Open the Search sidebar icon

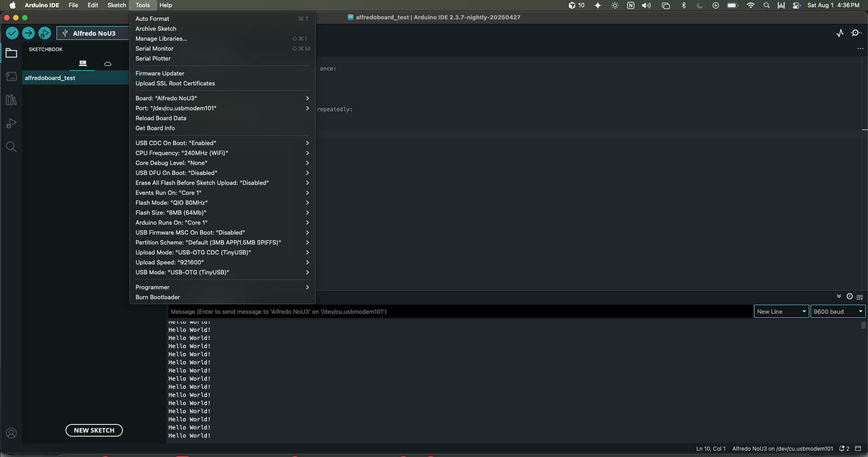(11, 147)
